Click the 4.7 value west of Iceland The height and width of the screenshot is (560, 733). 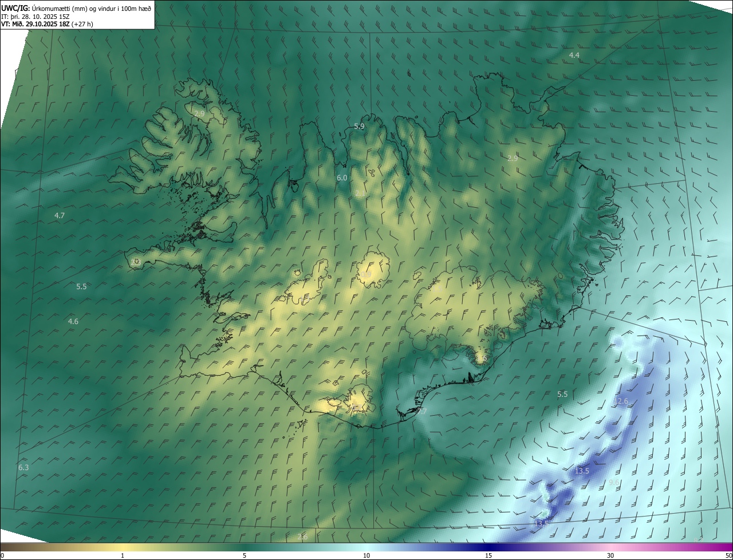60,215
